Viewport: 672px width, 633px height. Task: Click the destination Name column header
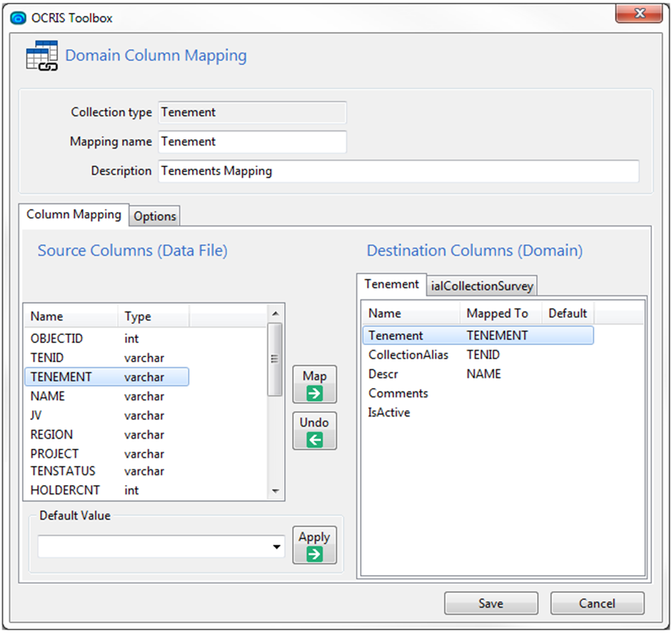[x=411, y=314]
